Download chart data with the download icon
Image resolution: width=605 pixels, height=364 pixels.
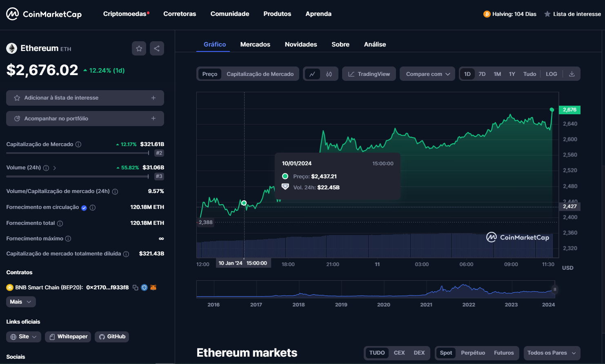click(x=572, y=74)
